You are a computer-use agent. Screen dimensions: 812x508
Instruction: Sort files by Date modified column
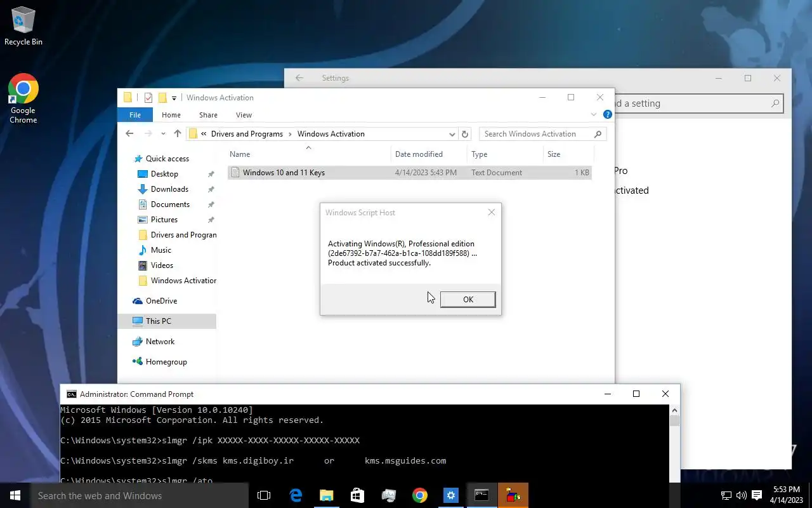[429, 154]
